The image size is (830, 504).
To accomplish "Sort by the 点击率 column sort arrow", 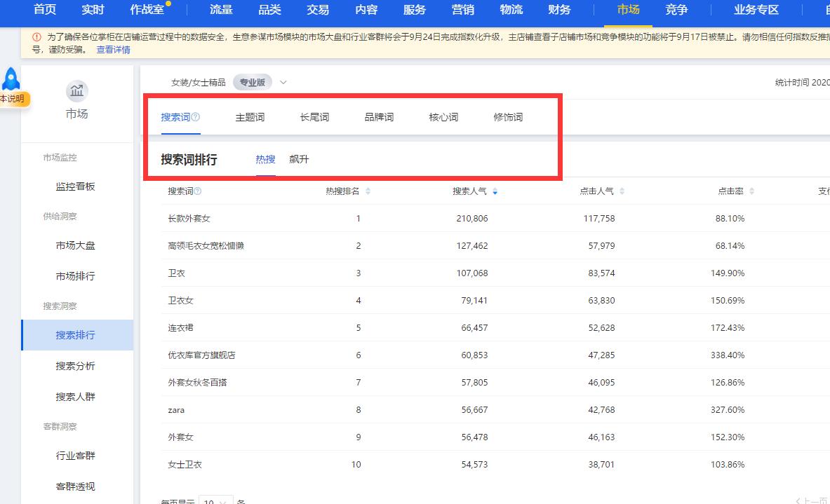I will click(751, 190).
